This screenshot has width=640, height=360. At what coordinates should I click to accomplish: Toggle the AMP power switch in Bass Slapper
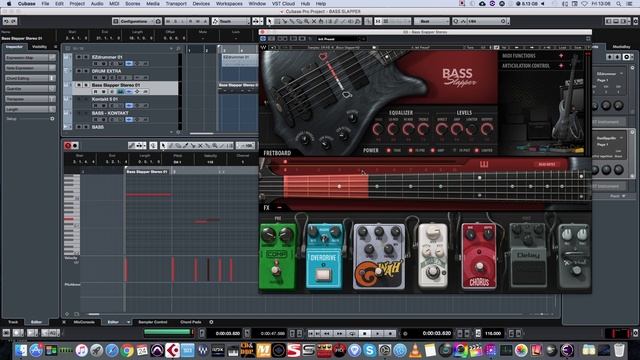(433, 151)
